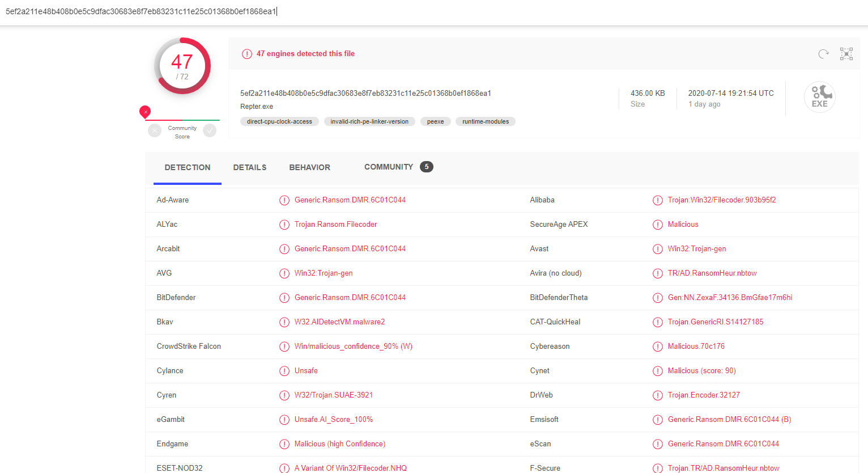Open the similarity graph icon

(x=846, y=54)
